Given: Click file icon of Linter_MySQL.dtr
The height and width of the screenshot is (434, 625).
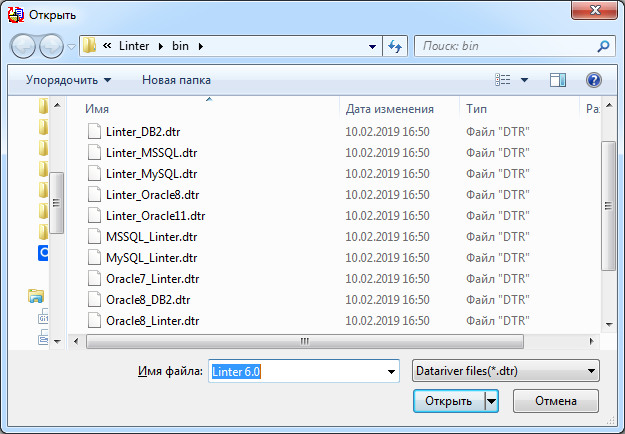Looking at the screenshot, I should point(94,173).
